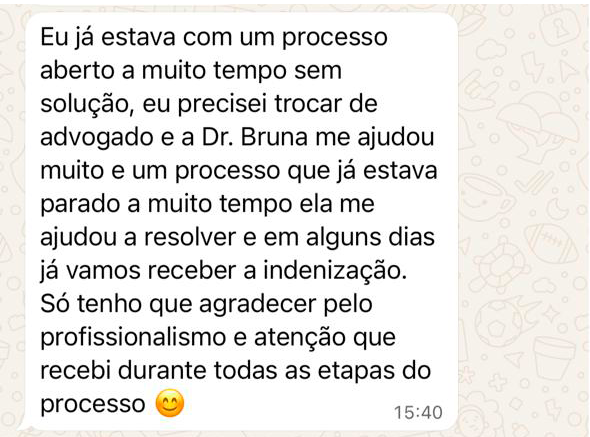Image resolution: width=590 pixels, height=437 pixels.
Task: Click the word "indenização" in the message
Action: click(x=335, y=270)
